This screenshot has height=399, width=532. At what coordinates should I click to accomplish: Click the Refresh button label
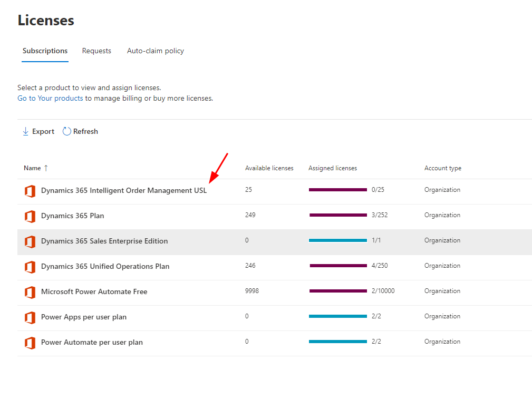click(x=86, y=131)
